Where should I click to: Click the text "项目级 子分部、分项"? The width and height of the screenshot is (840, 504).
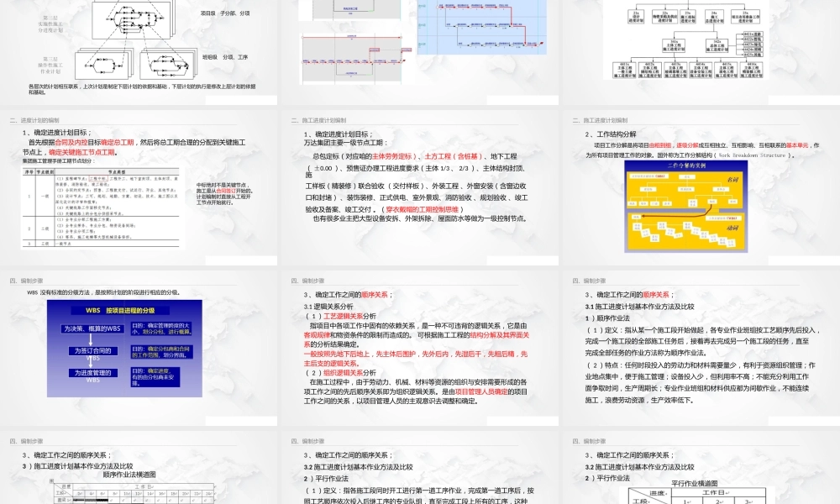[x=225, y=13]
